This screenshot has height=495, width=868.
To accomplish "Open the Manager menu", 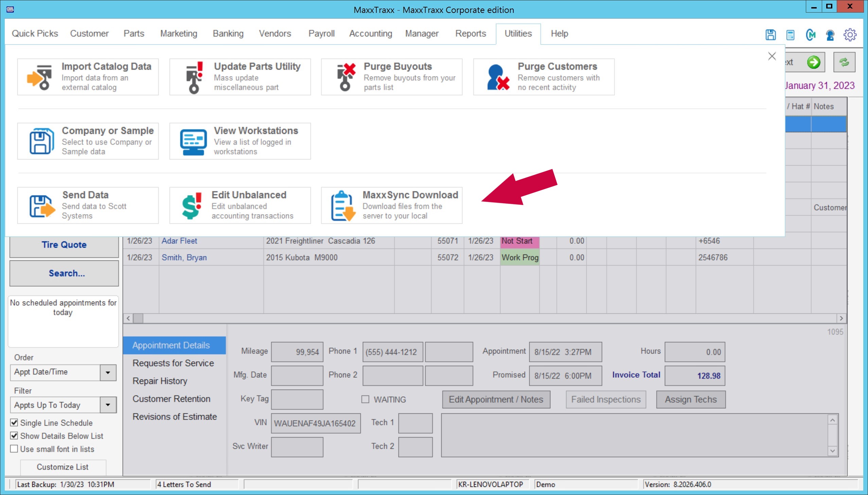I will click(x=422, y=34).
